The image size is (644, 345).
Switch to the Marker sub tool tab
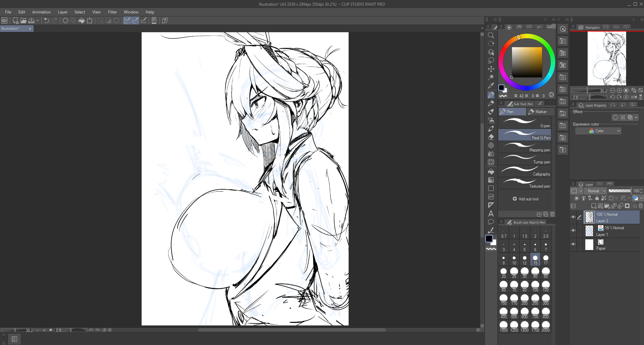tap(541, 112)
